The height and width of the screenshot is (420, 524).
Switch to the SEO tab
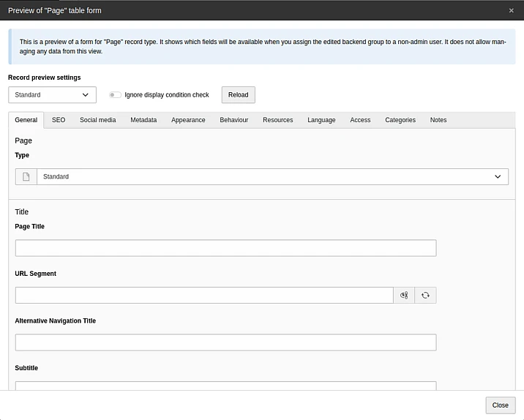59,120
